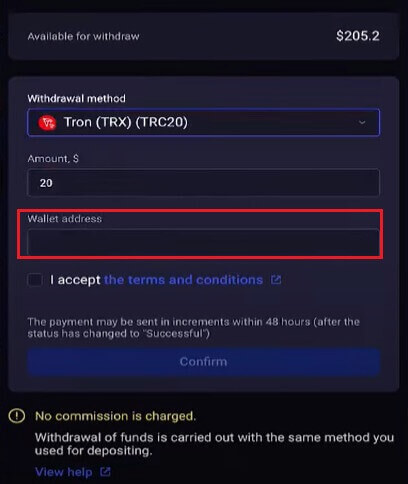Click the 'I accept' label text
Screen dimensions: 408x484
tap(75, 280)
